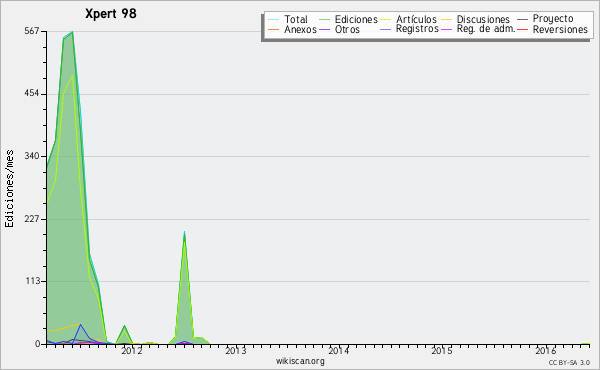The height and width of the screenshot is (370, 600).
Task: Click the y-axis value 340
Action: click(32, 156)
